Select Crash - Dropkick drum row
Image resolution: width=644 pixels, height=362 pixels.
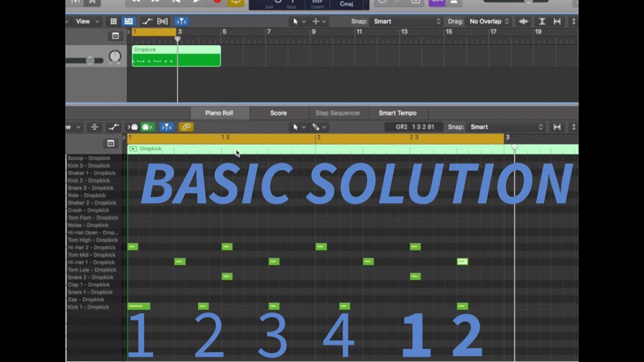point(88,210)
